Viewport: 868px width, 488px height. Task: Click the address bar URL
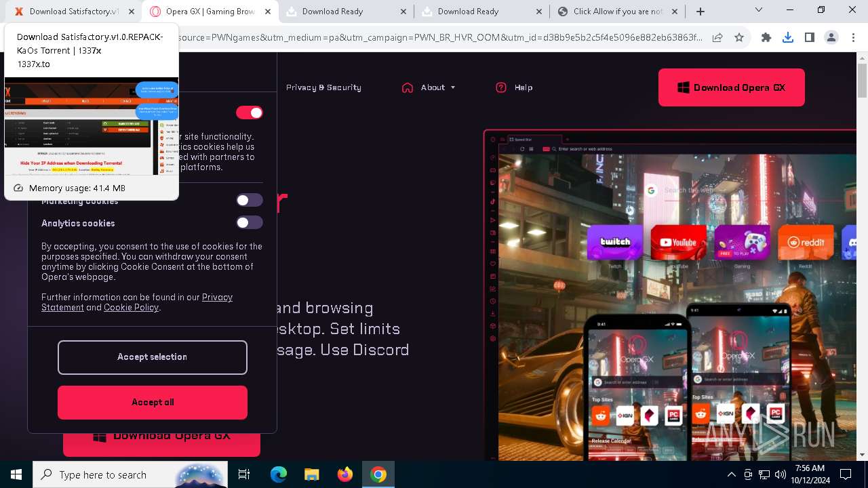coord(441,37)
